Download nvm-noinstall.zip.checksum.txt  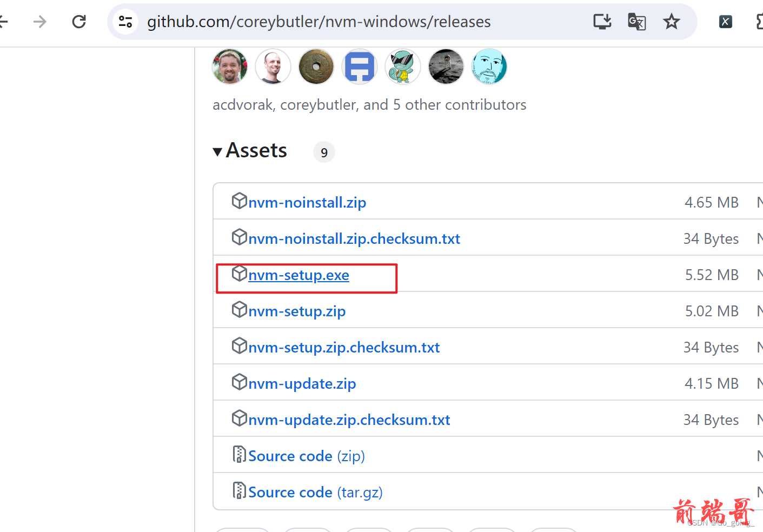tap(354, 238)
